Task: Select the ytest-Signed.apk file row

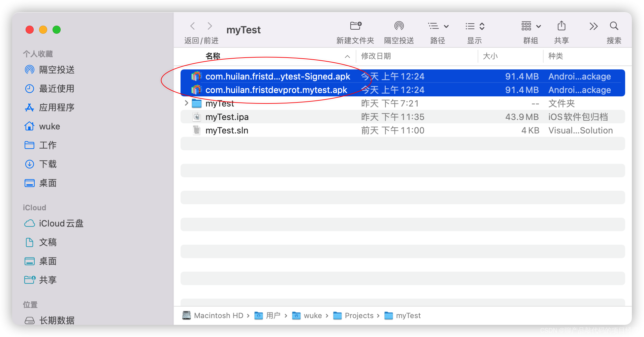Action: (402, 76)
